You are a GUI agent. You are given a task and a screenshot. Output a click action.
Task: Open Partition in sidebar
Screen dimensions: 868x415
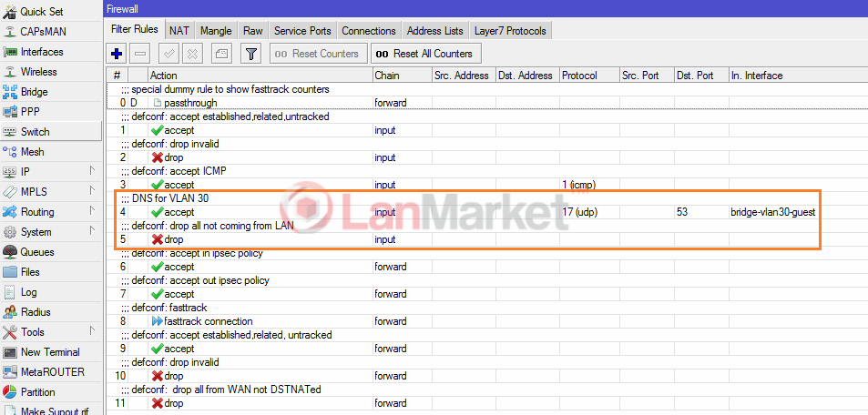coord(51,391)
